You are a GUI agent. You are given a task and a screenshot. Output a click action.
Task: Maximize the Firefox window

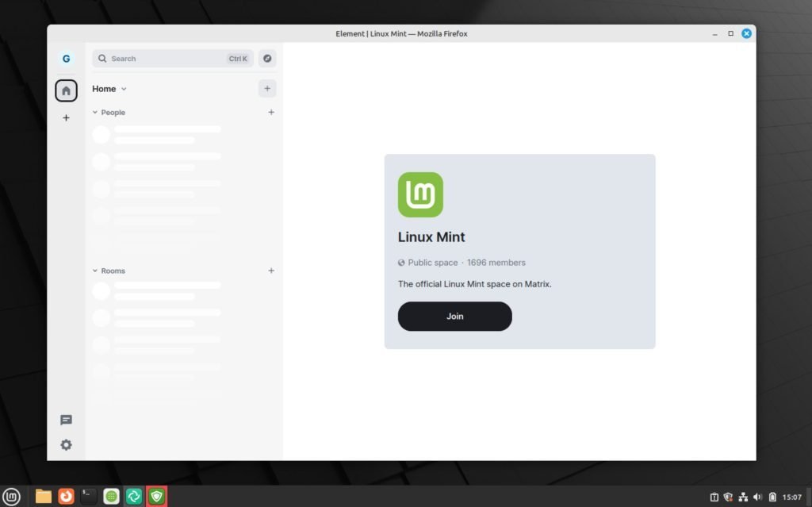(x=730, y=33)
